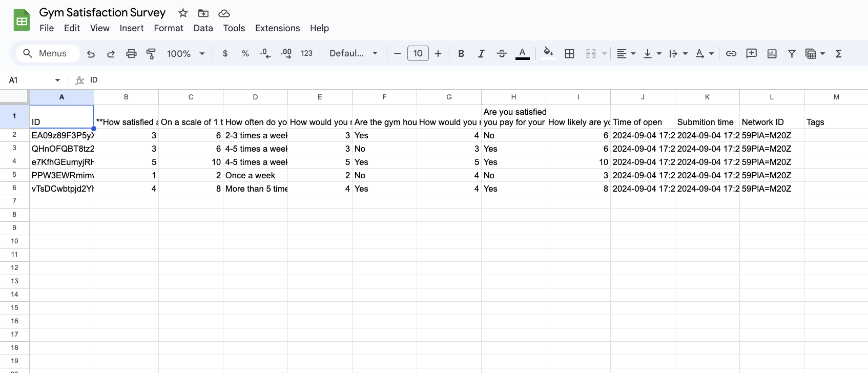Screen dimensions: 868x373
Task: Click the select-all corner box
Action: [x=14, y=97]
